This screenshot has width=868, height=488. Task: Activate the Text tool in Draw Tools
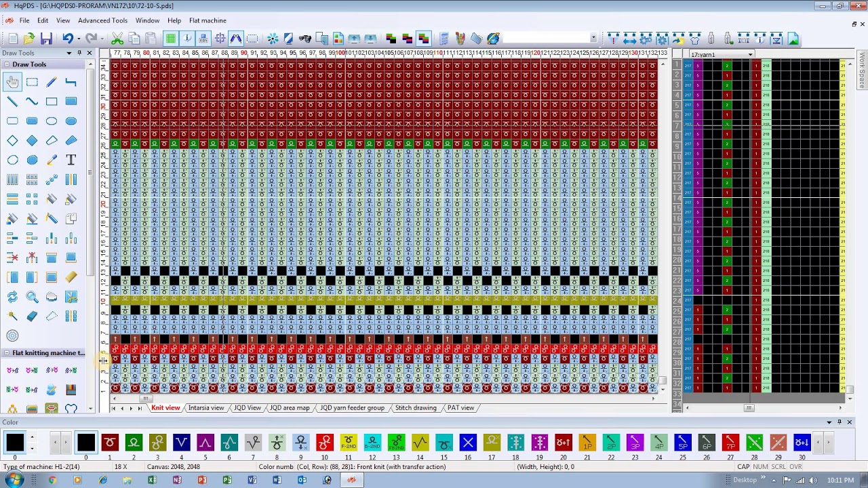pos(71,160)
